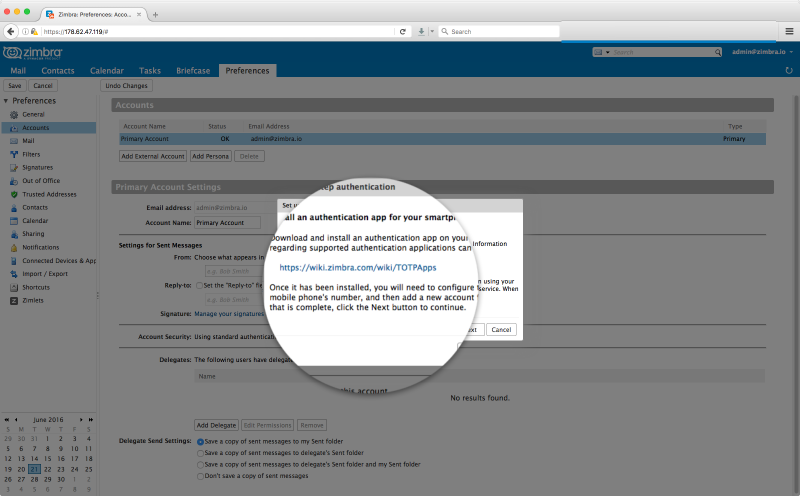Cancel the two-step authentication dialog

[501, 330]
